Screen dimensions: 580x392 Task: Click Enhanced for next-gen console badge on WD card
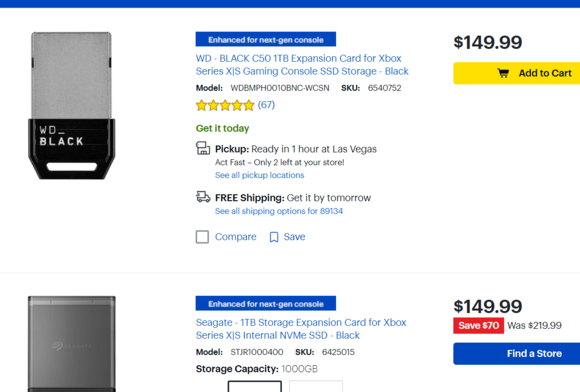coord(266,39)
